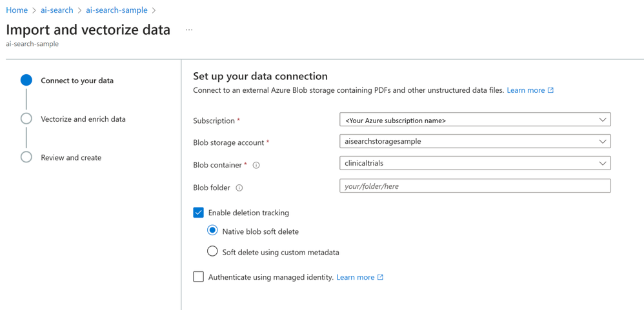Select Native blob soft delete option
The image size is (644, 310).
212,231
